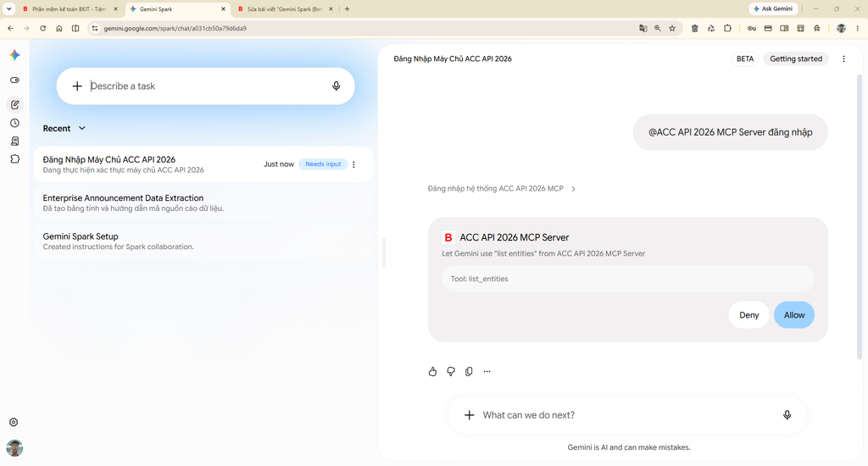
Task: Open the Chrome three-dot menu
Action: [x=857, y=28]
